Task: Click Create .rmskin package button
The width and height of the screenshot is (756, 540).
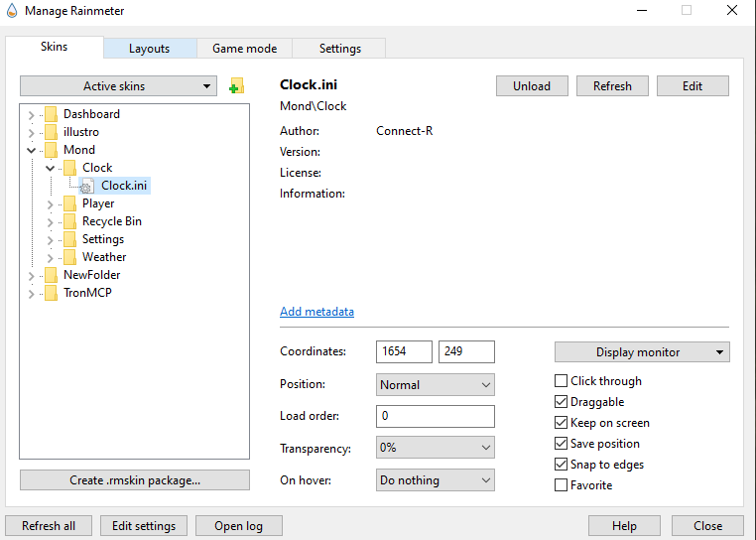Action: [135, 480]
